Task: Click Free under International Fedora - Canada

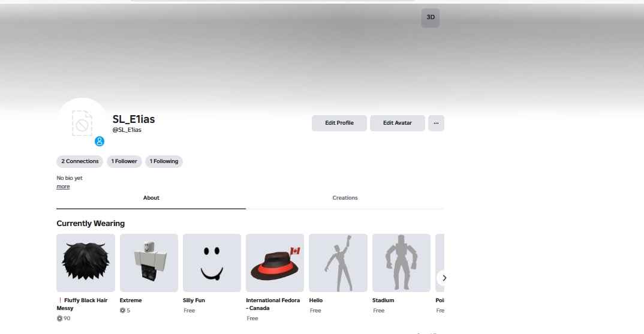Action: (x=252, y=318)
